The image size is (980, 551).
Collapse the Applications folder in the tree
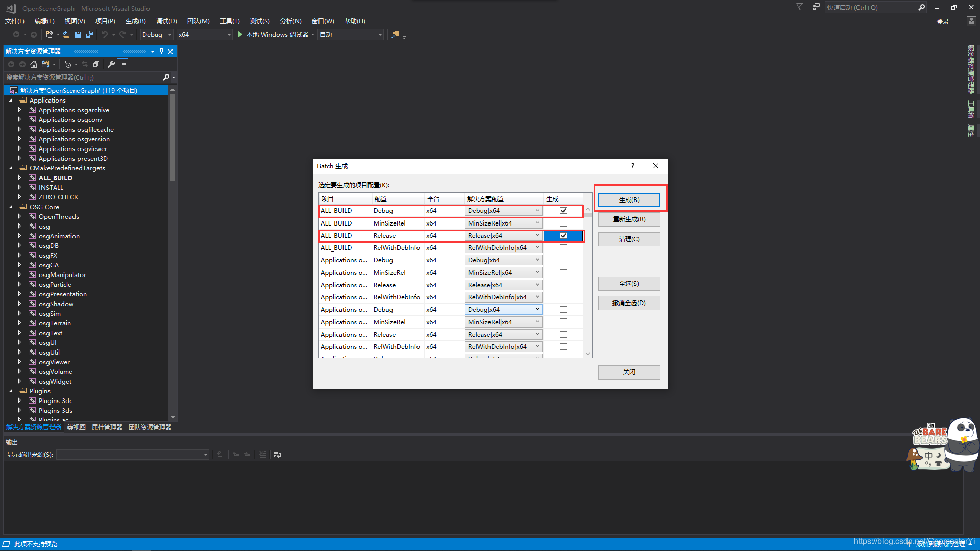tap(11, 101)
